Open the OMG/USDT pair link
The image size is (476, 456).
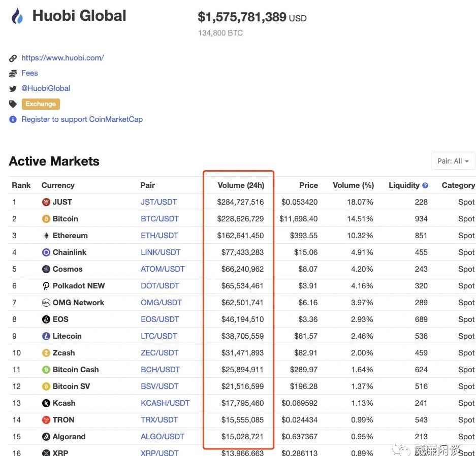(x=161, y=303)
